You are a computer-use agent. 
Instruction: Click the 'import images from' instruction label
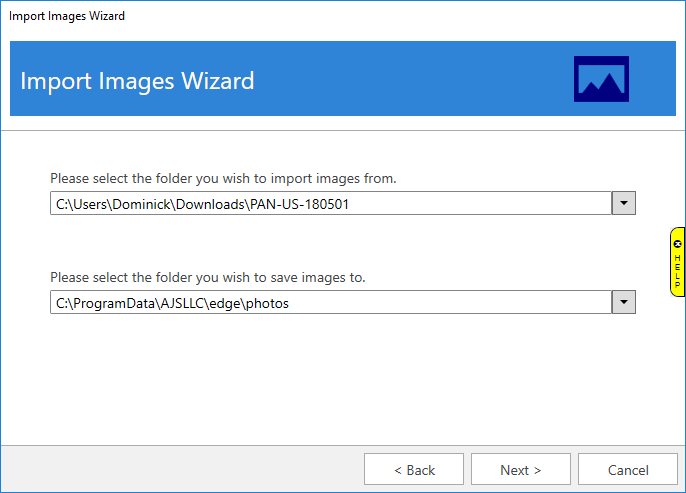click(223, 179)
